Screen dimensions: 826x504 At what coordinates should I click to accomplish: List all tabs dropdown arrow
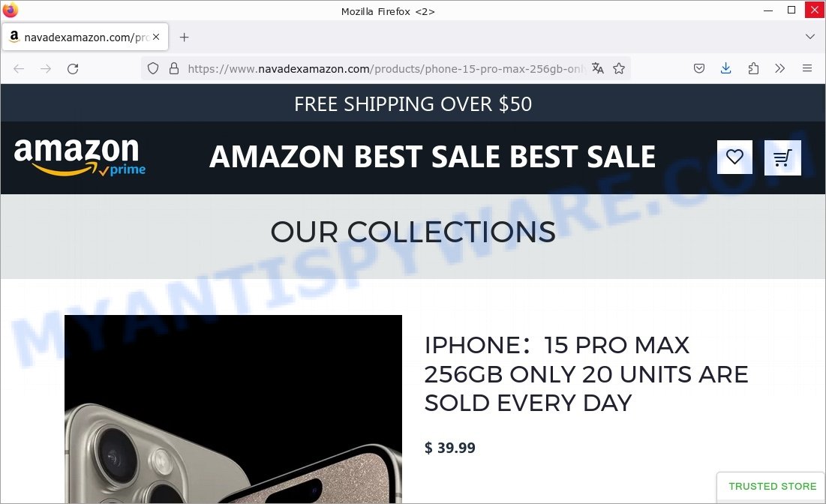click(810, 36)
